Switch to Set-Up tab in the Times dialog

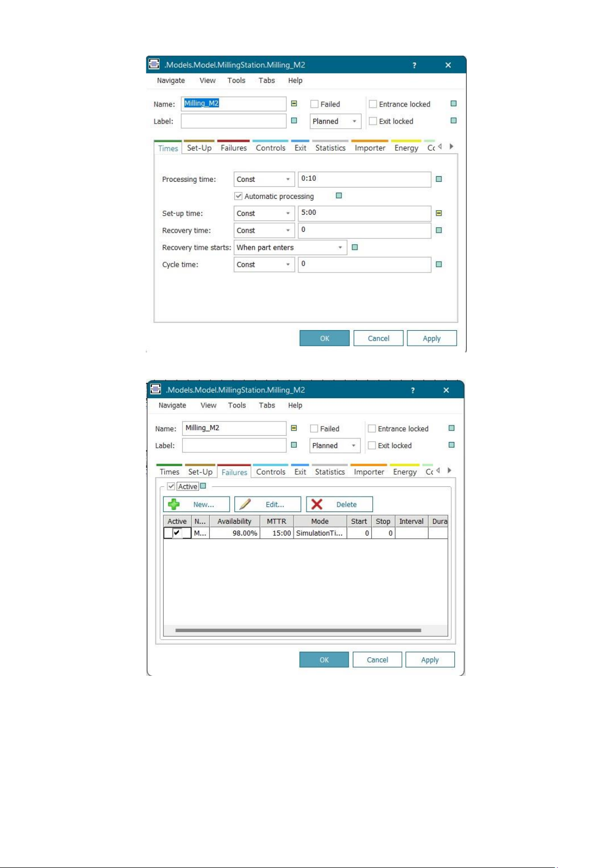[x=199, y=148]
